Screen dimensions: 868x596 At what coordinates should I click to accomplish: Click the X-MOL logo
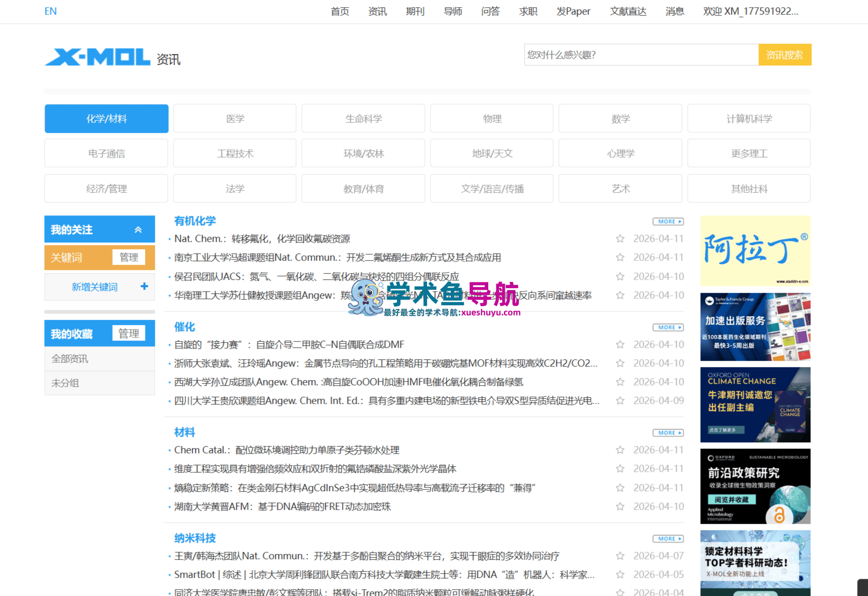pos(97,57)
